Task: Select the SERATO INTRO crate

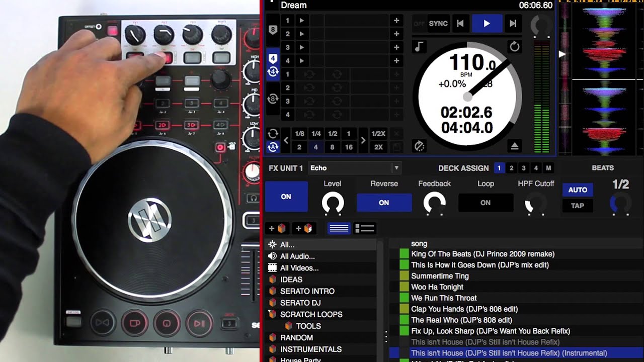Action: [307, 291]
